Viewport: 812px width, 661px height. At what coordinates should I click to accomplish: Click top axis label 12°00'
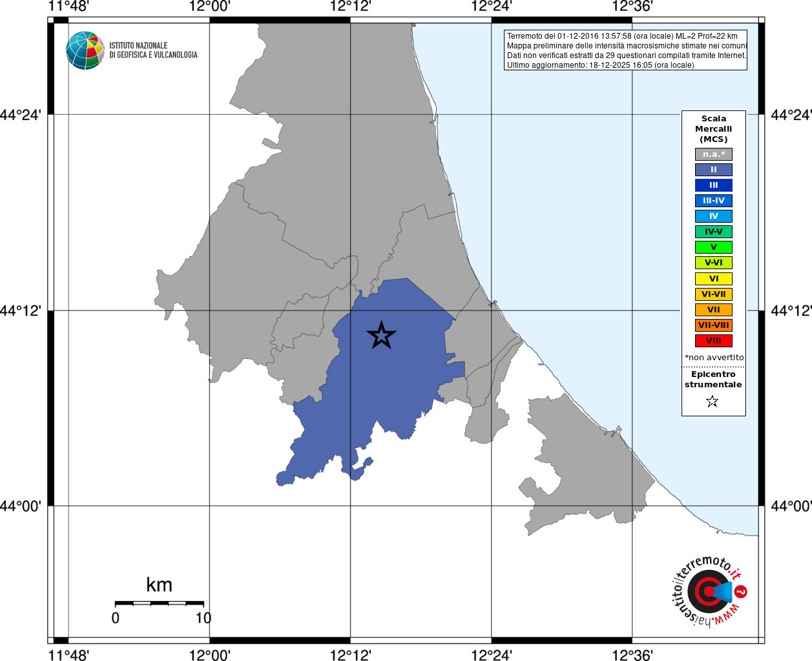210,6
